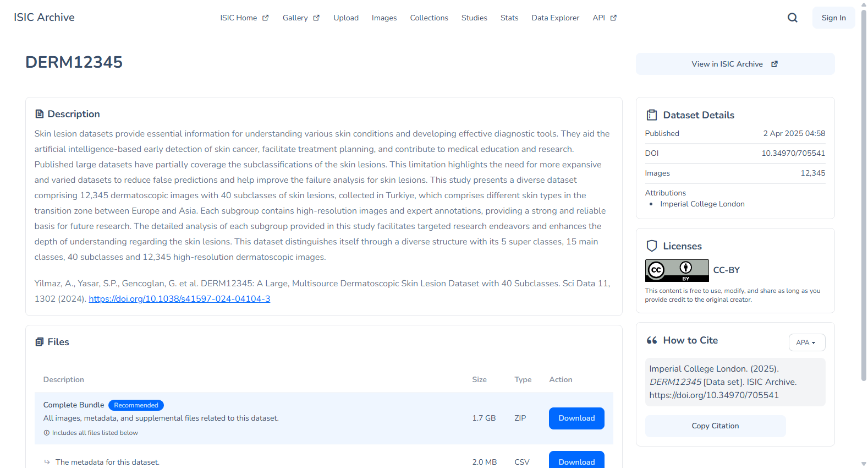Click the ZIP type cell
This screenshot has height=468, width=868.
[x=520, y=418]
